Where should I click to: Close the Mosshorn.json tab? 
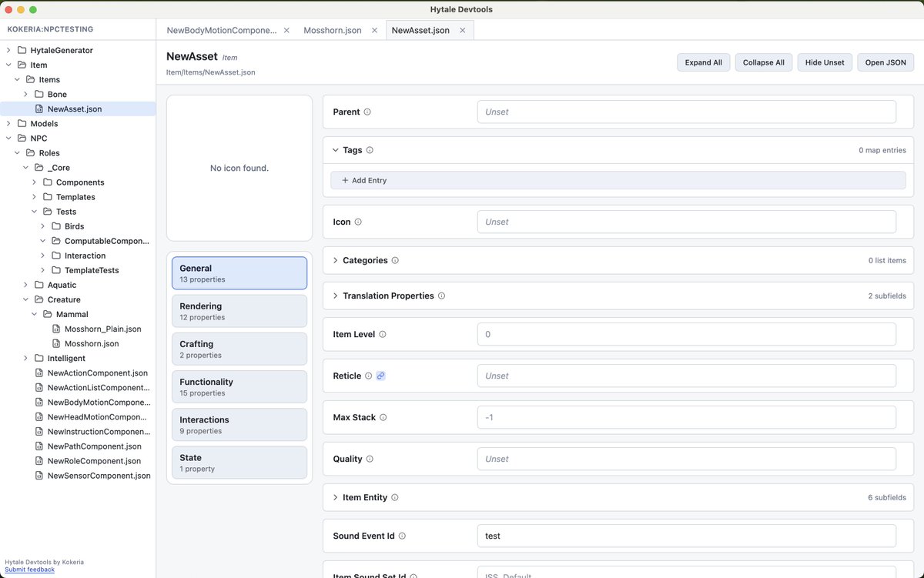point(375,30)
